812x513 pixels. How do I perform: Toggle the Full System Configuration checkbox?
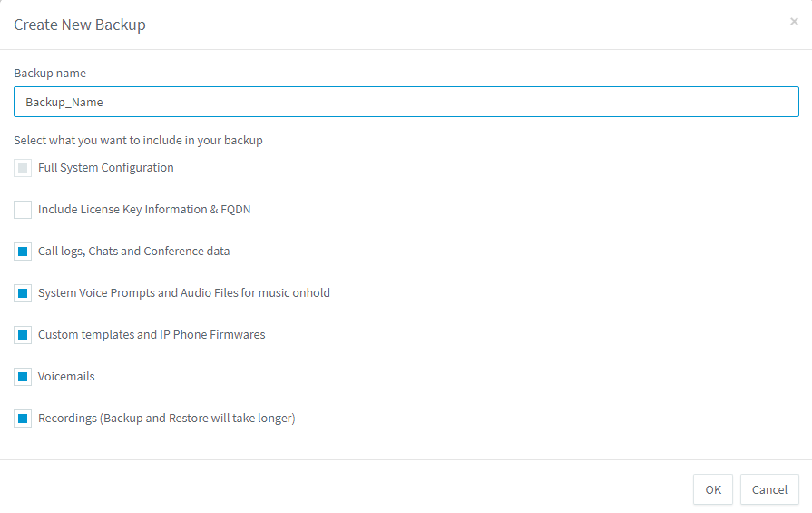[23, 168]
